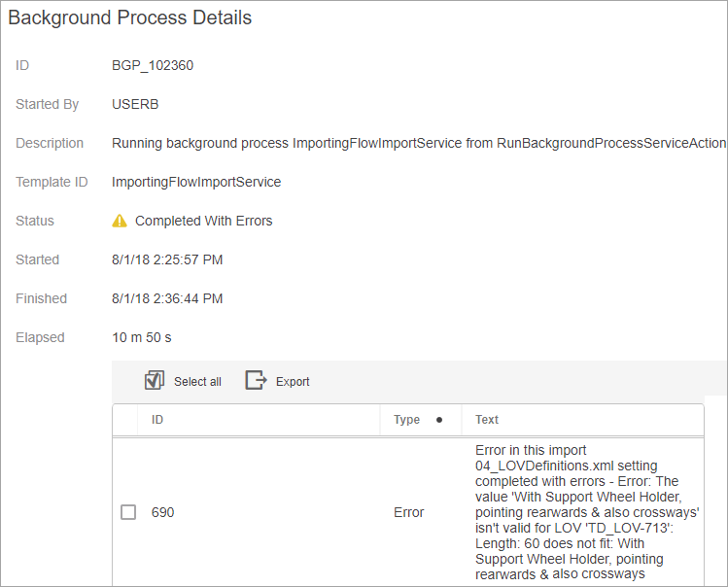Select the USERB started-by value
Viewport: 728px width, 587px height.
(136, 104)
